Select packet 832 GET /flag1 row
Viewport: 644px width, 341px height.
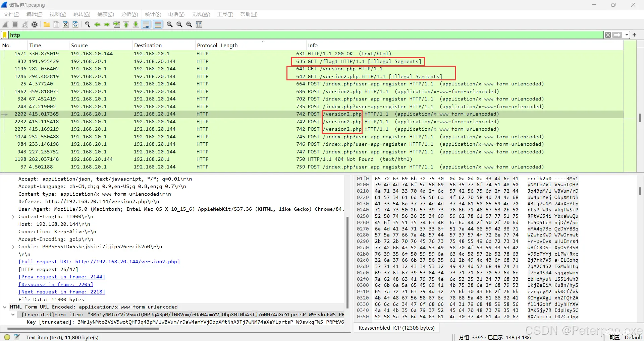(312, 61)
